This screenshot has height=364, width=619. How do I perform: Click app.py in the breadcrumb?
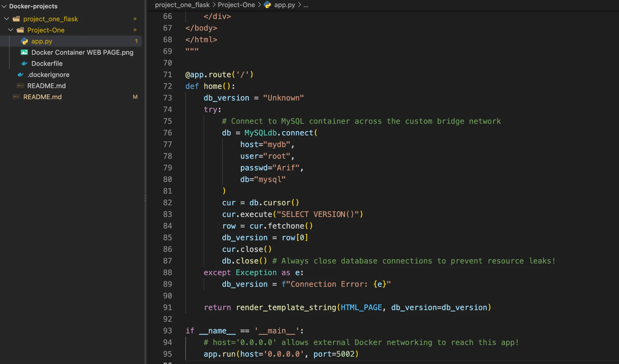pos(284,5)
